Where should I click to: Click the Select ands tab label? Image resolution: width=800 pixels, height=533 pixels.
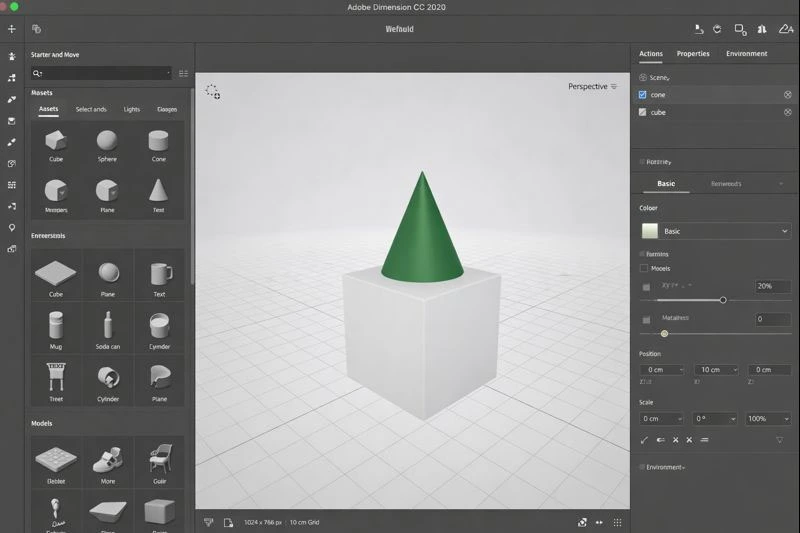point(91,109)
